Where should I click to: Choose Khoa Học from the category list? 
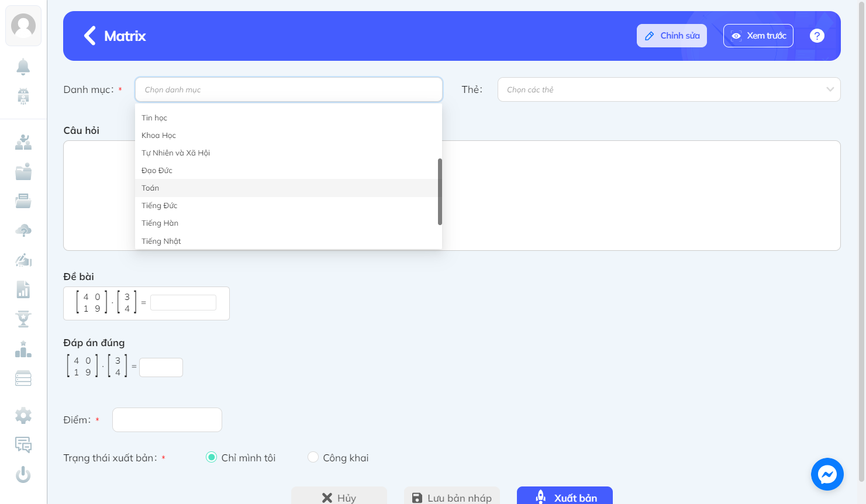[x=287, y=135]
